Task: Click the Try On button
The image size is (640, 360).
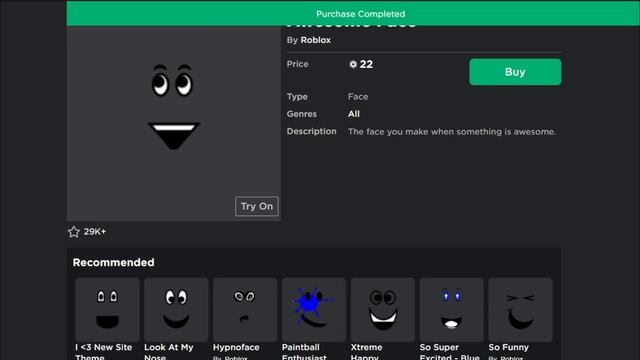Action: point(257,206)
